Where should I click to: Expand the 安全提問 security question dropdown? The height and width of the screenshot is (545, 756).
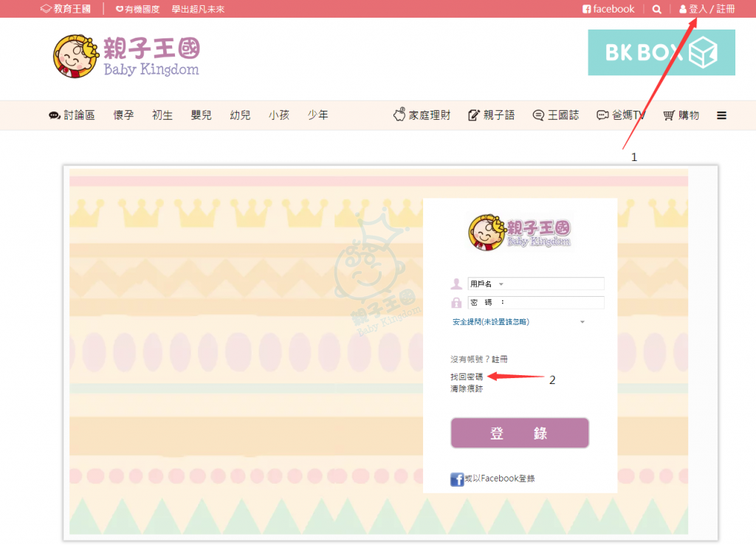click(518, 322)
